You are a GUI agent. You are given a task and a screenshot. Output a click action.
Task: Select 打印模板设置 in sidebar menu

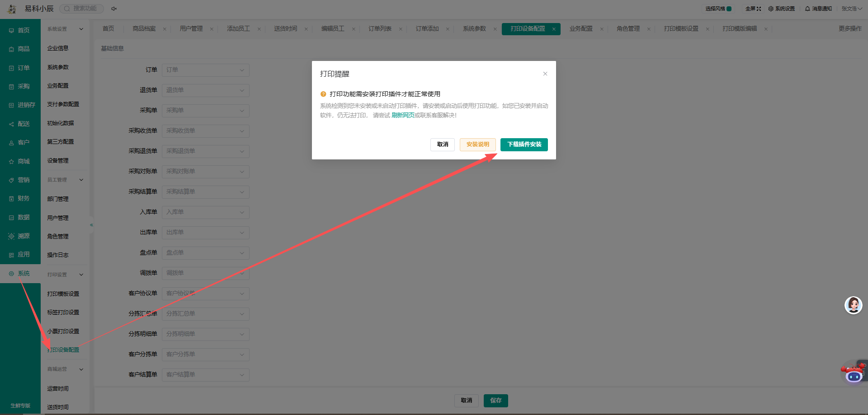pyautogui.click(x=63, y=294)
